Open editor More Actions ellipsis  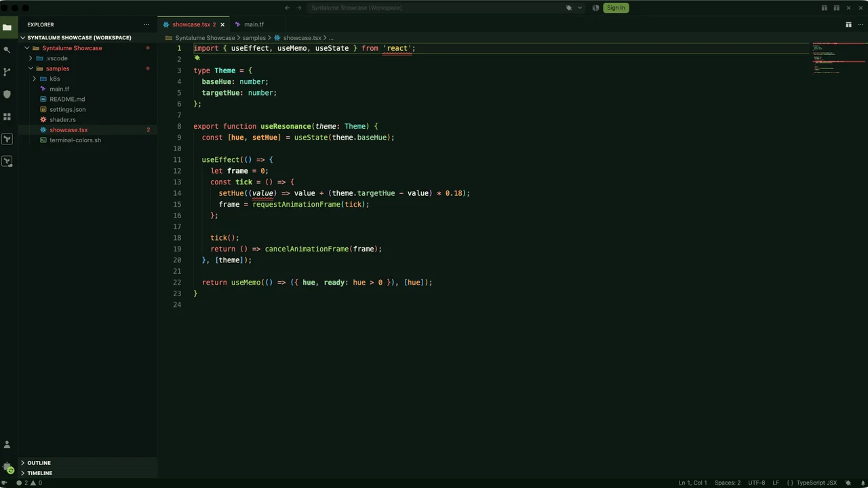pyautogui.click(x=861, y=24)
